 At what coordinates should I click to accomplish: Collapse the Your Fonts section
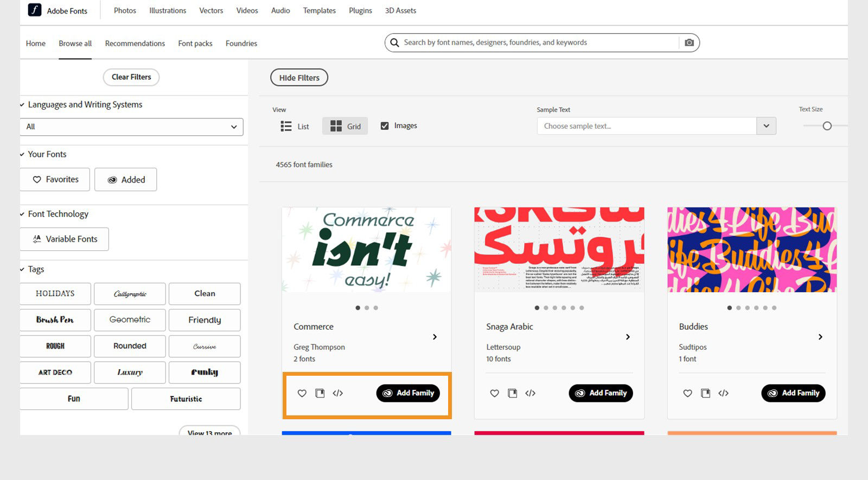coord(22,154)
